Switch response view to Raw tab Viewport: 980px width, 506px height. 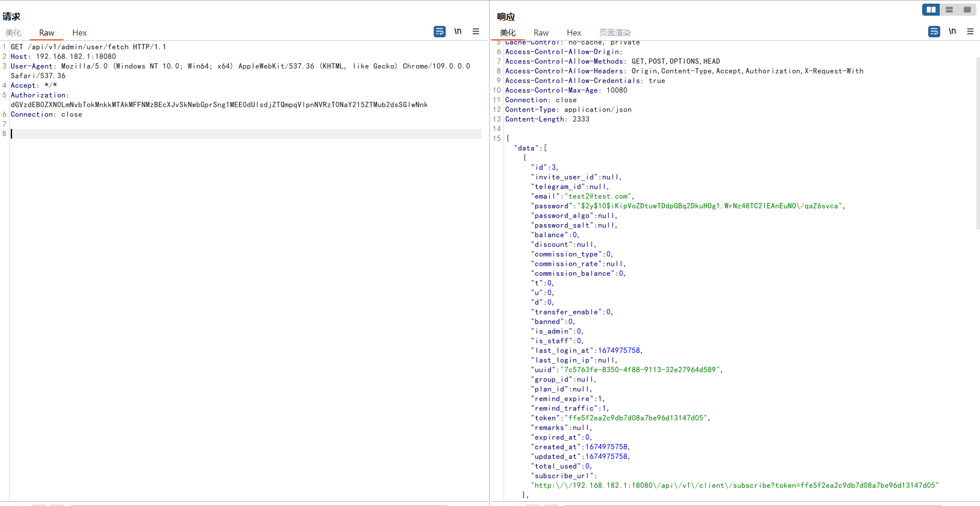(541, 33)
